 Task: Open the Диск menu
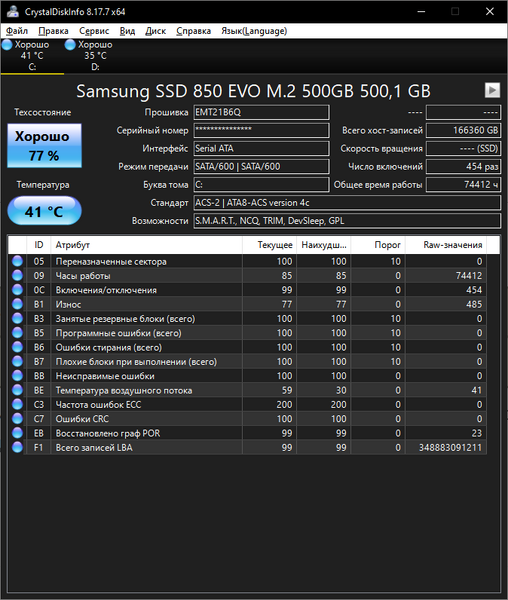[155, 31]
